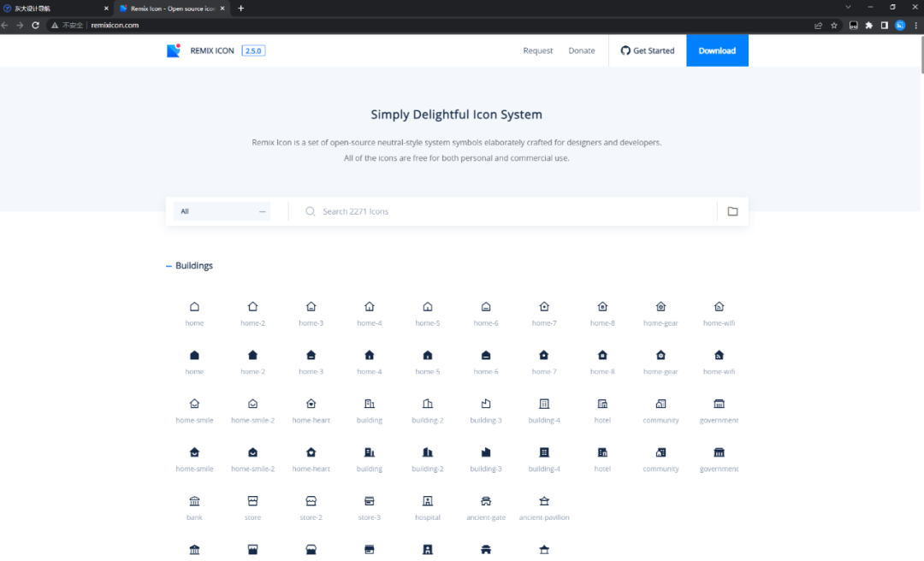Click the 2.5.0 version badge
The image size is (924, 561).
(x=253, y=50)
